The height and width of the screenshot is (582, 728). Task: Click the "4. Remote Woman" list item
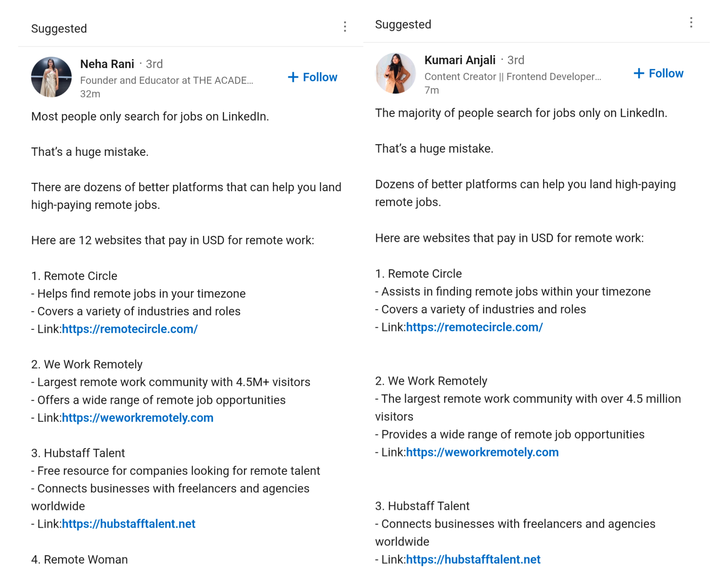[x=79, y=559]
